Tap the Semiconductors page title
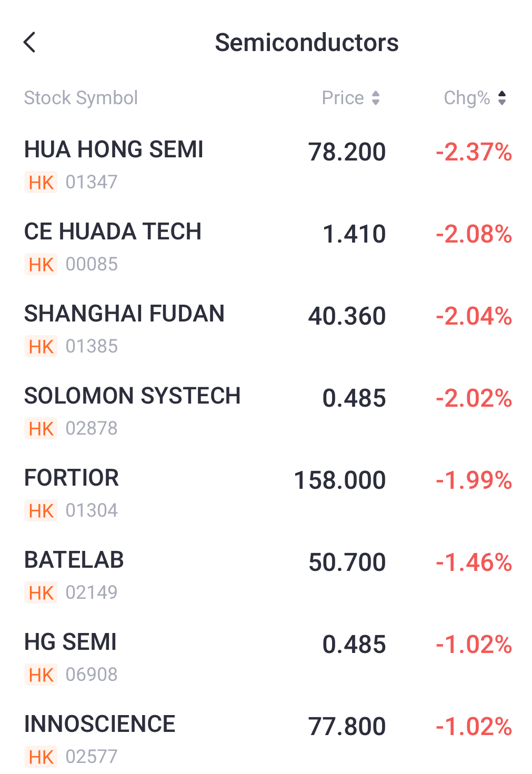This screenshot has width=532, height=774. coord(307,43)
